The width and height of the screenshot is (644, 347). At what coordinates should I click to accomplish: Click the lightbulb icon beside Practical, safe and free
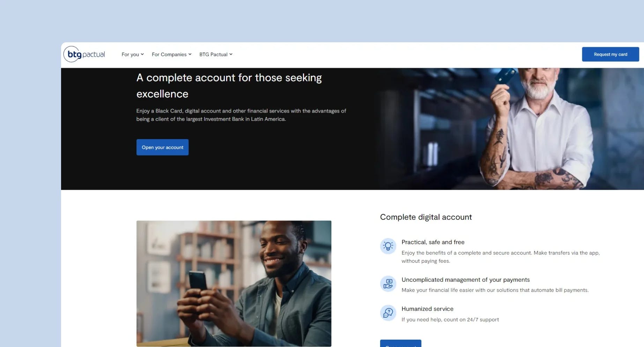pos(388,246)
